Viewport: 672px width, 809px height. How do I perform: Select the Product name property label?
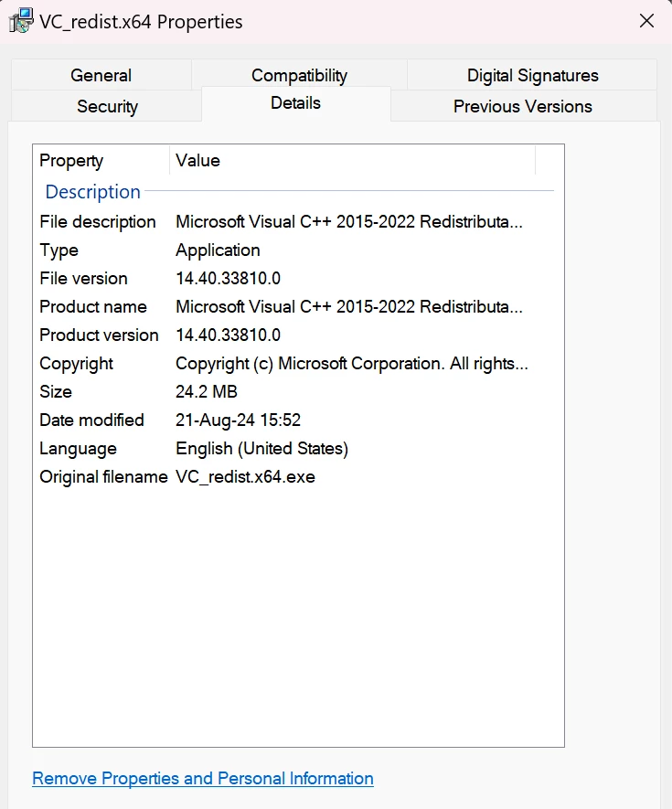pos(93,307)
